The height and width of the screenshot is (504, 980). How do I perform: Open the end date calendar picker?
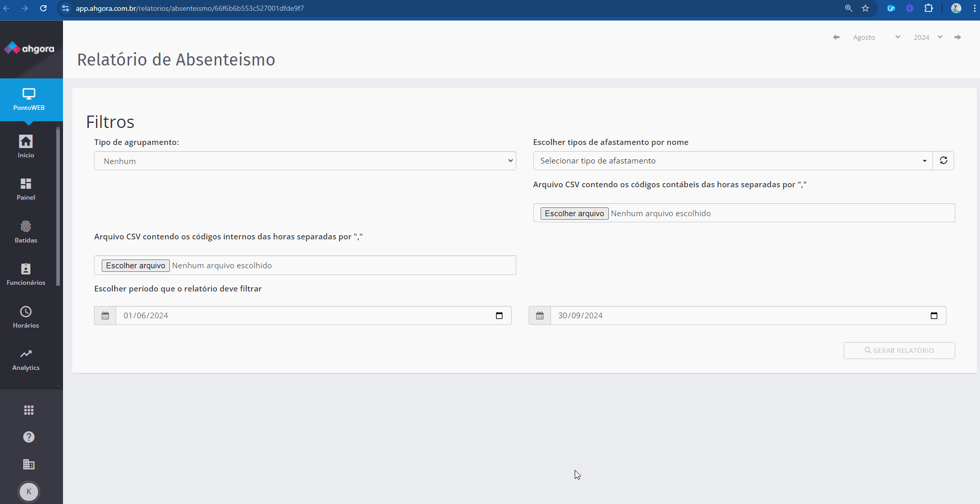point(934,316)
